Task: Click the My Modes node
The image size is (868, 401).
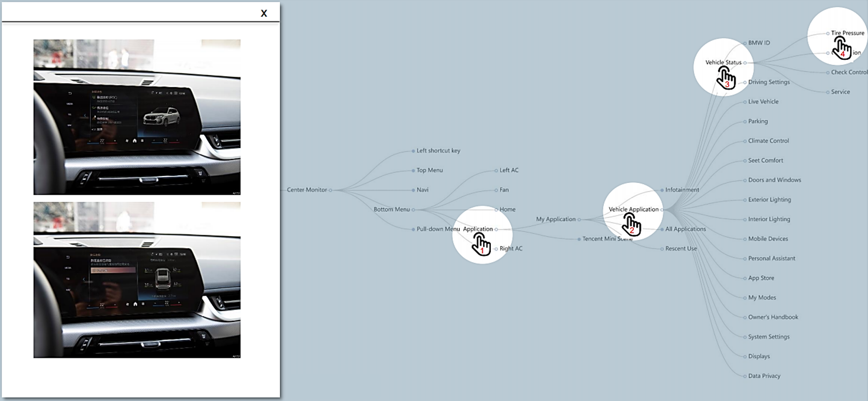Action: (x=762, y=298)
